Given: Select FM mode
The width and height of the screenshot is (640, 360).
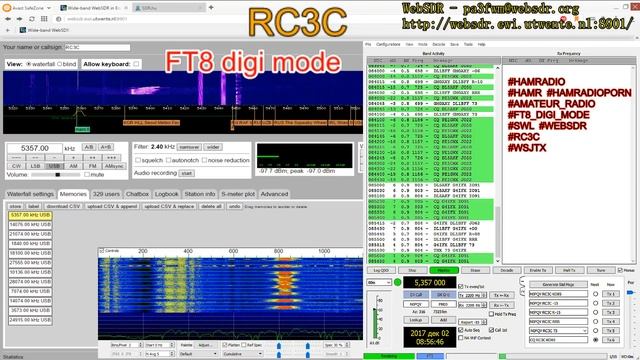Looking at the screenshot, I should [x=92, y=166].
